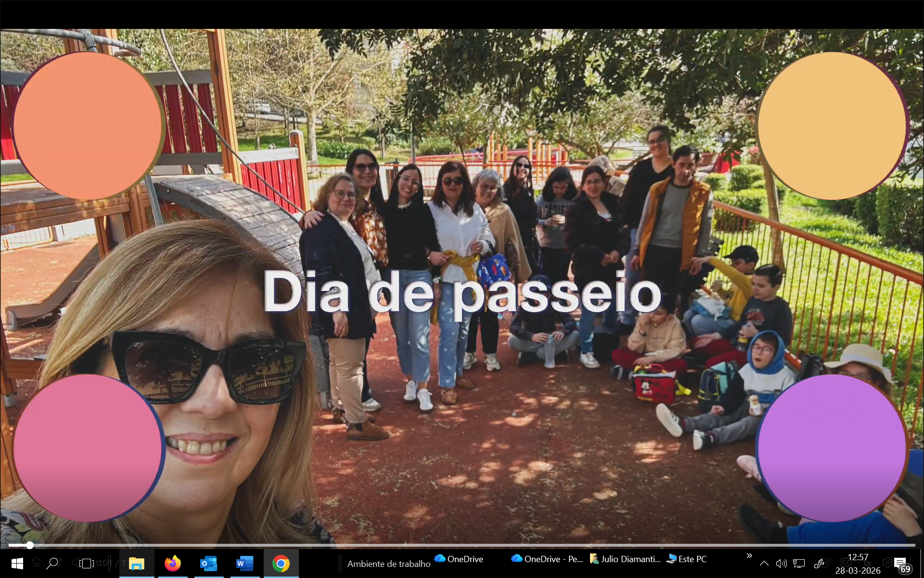Screen dimensions: 924x578
Task: Expand the desktop toolbar overflow chevron
Action: 749,556
